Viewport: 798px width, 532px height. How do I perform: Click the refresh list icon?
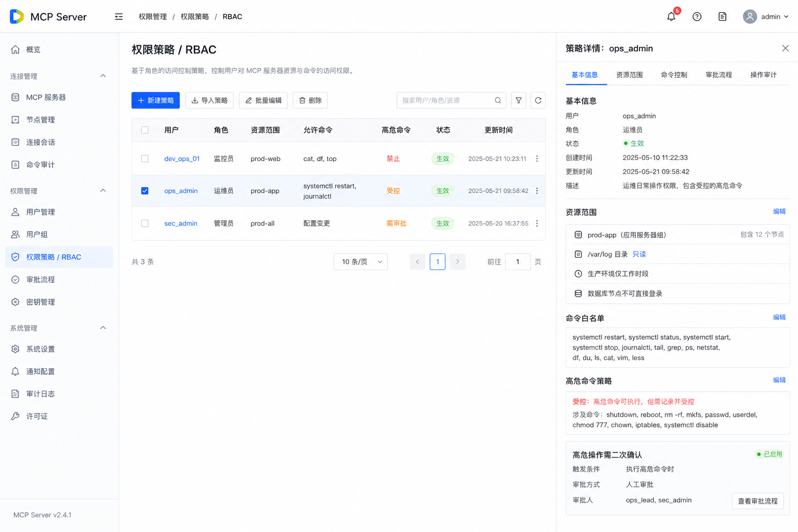[538, 100]
